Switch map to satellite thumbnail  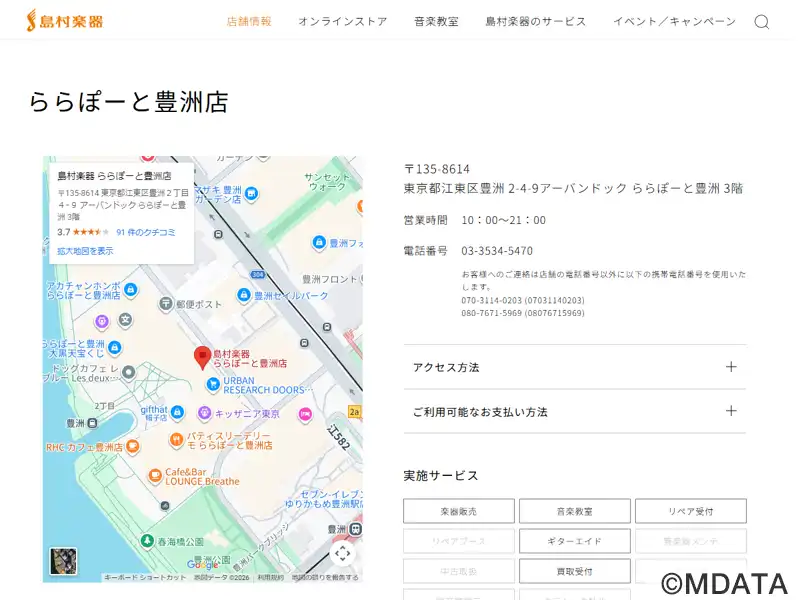coord(63,561)
